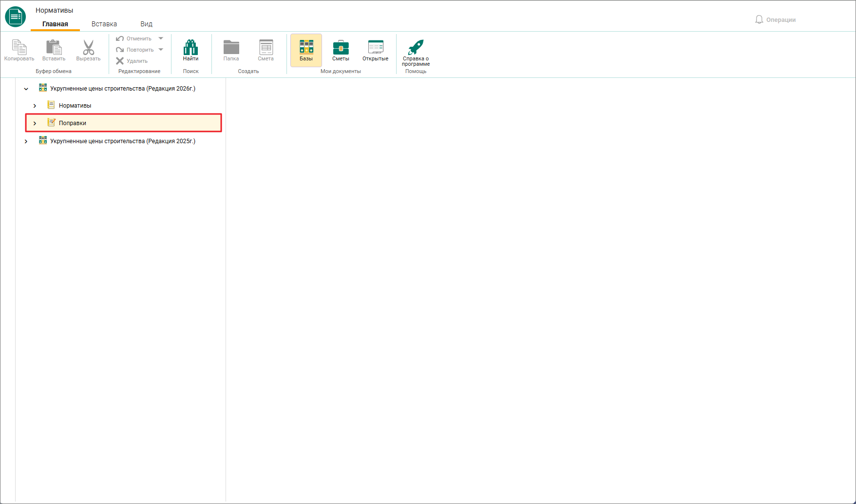This screenshot has width=856, height=504.
Task: Expand the Нормативы tree node
Action: [x=35, y=106]
